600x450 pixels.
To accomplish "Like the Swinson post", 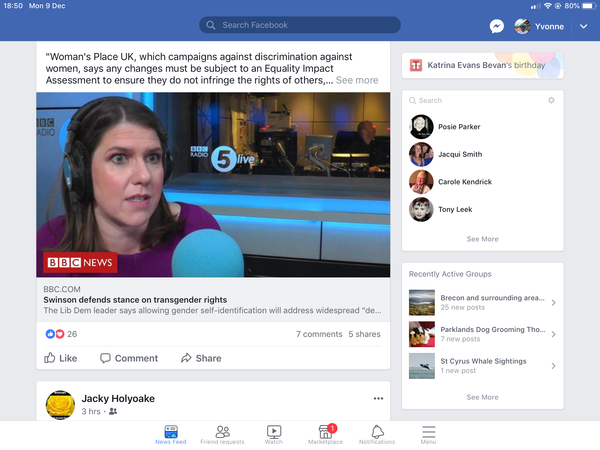I will [60, 358].
